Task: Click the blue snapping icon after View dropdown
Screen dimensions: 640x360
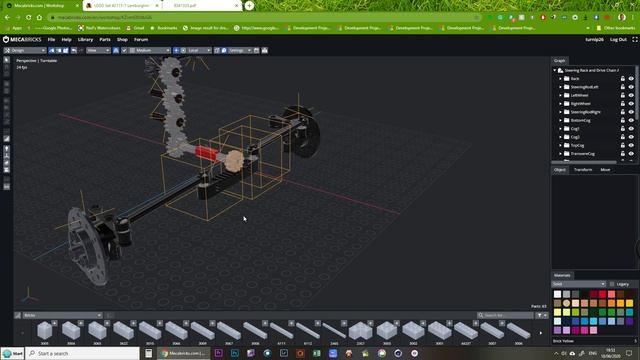Action: [116, 50]
